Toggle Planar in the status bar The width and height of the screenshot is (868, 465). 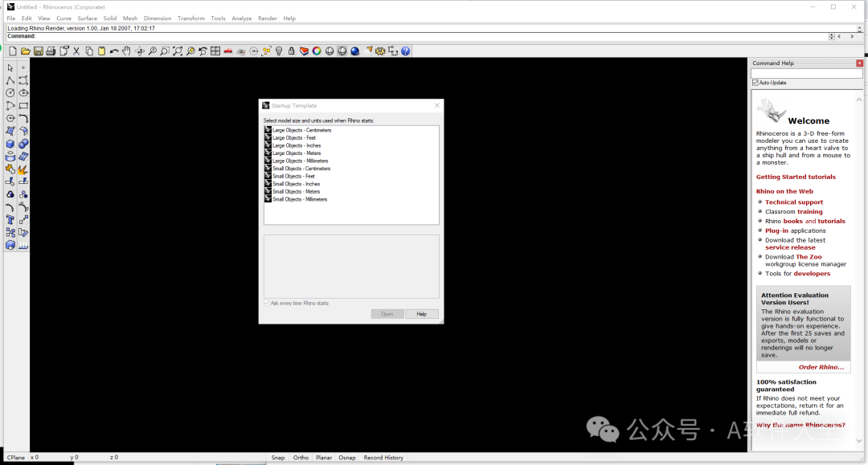(324, 458)
